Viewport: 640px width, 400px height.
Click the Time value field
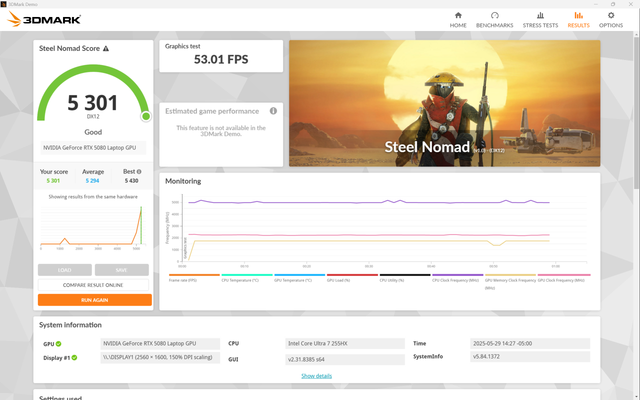[x=530, y=344]
